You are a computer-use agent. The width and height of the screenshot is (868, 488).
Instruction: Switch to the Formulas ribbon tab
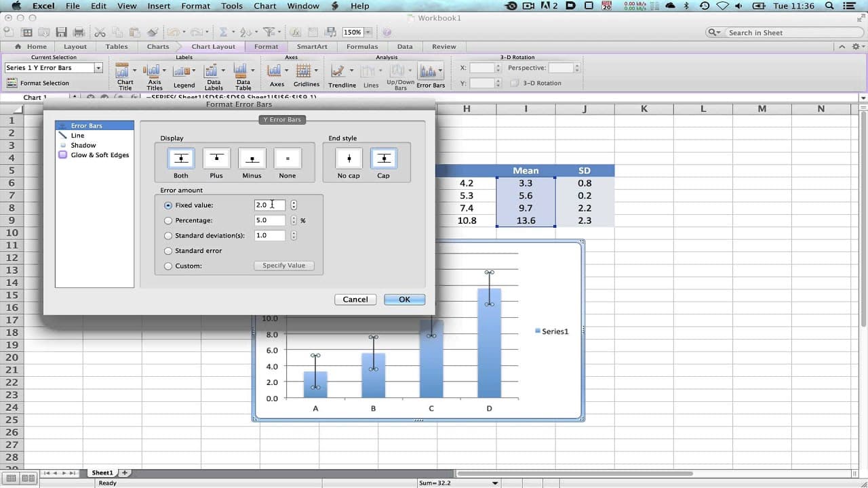coord(362,47)
